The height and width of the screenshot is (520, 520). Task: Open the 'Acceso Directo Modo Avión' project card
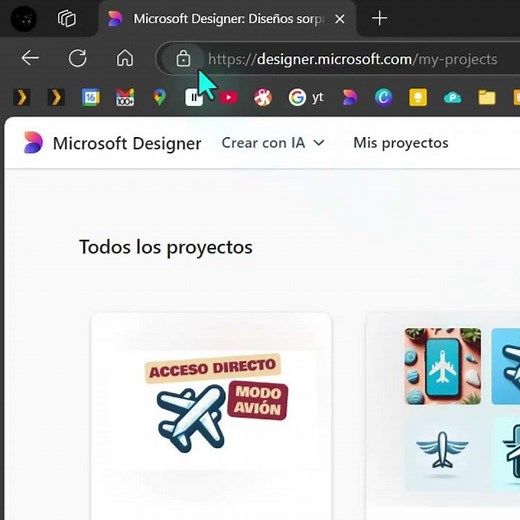coord(211,416)
